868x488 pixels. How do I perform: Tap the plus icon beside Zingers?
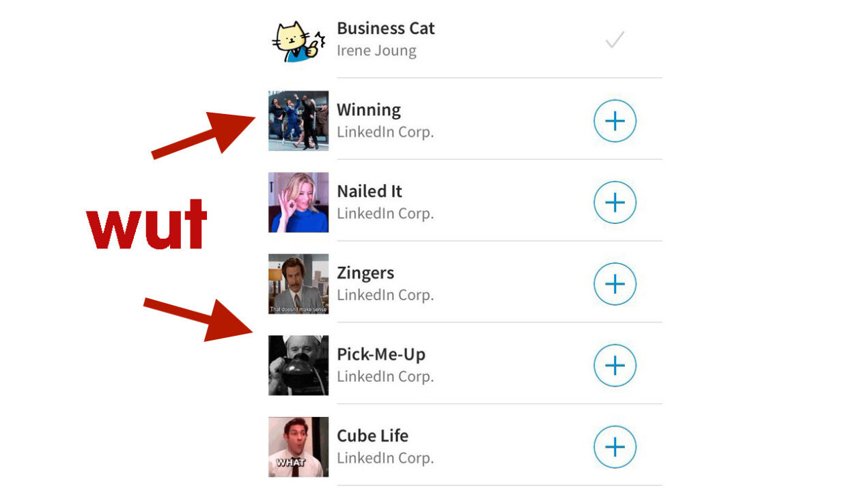pos(615,284)
